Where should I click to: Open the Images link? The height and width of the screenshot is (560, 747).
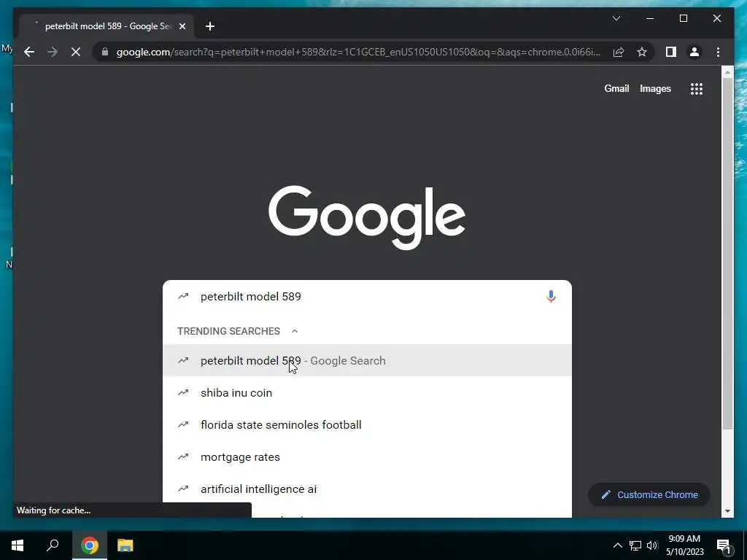[x=655, y=88]
